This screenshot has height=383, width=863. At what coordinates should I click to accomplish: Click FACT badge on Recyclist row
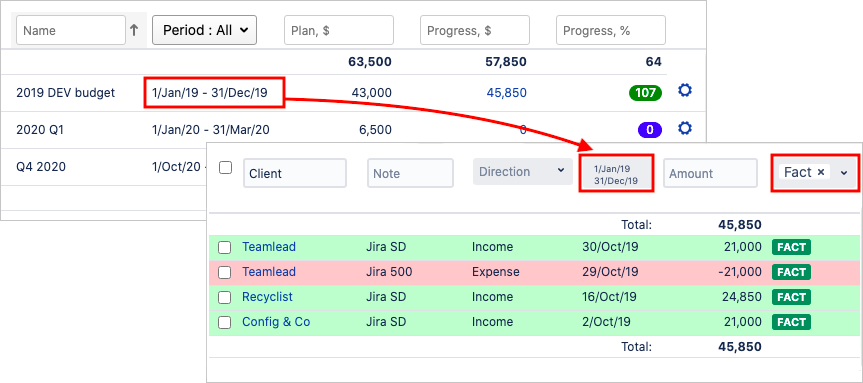pos(791,297)
